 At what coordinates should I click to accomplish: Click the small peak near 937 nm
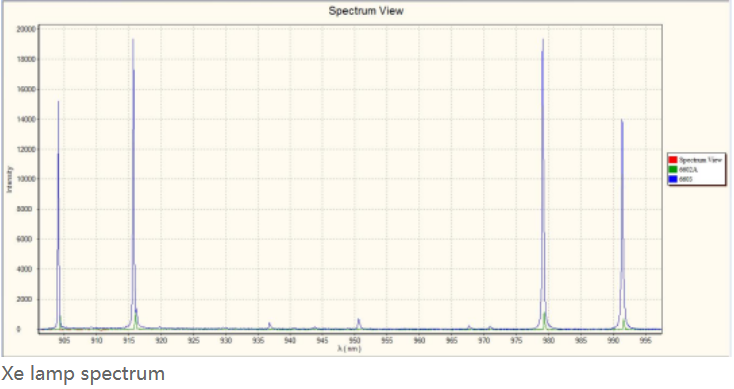[x=269, y=324]
